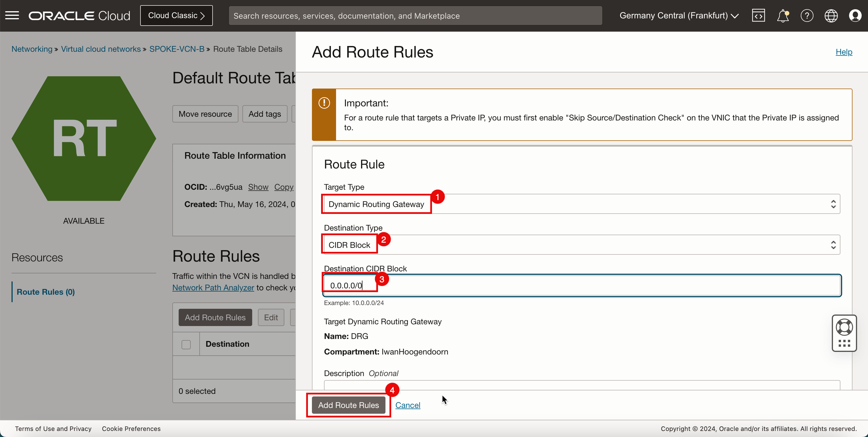
Task: Click the Destination CIDR Block input field
Action: click(582, 285)
